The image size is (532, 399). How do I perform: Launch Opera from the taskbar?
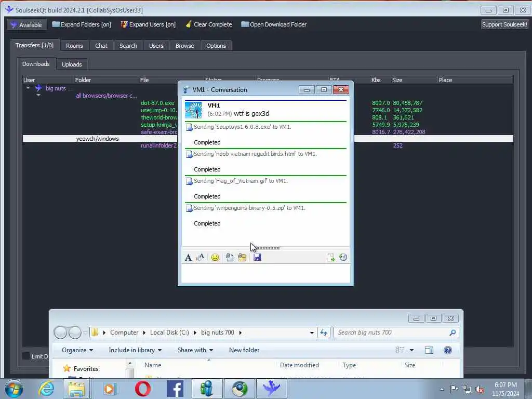(142, 389)
